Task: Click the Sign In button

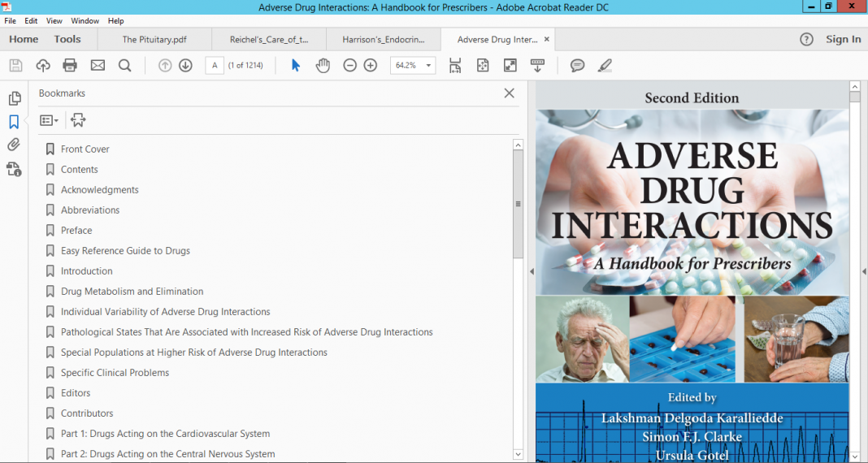Action: 843,39
